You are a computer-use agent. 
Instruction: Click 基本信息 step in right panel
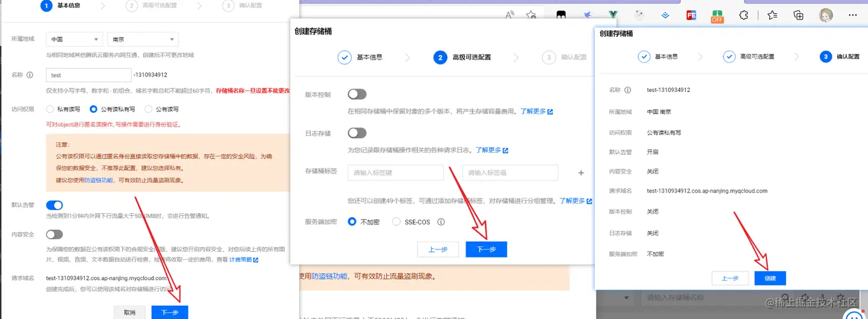(x=658, y=57)
